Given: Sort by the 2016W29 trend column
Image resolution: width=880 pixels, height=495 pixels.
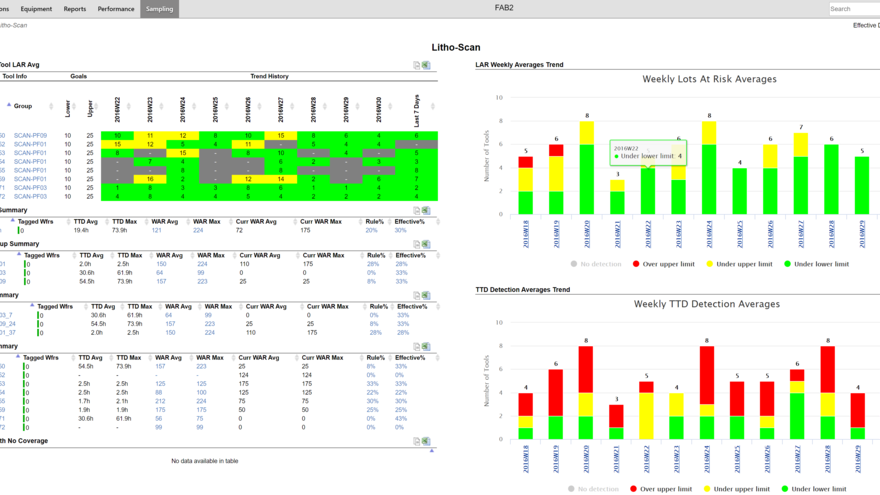Looking at the screenshot, I should (x=346, y=109).
